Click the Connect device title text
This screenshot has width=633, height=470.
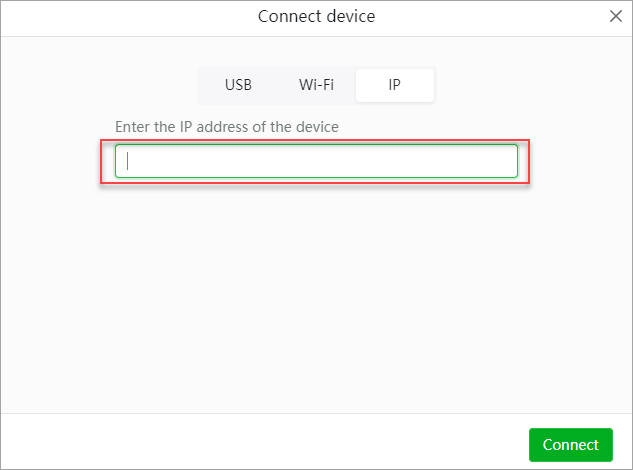316,16
